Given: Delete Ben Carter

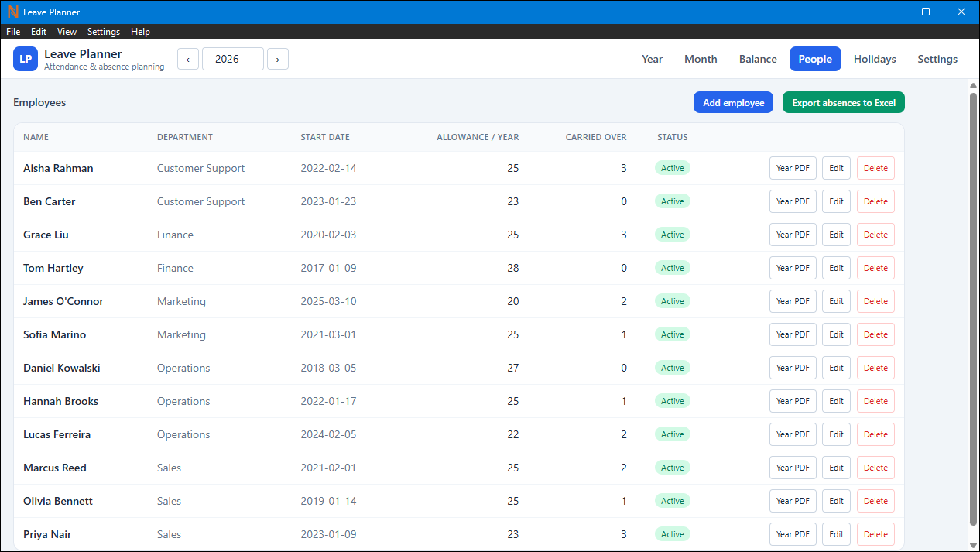Looking at the screenshot, I should (x=875, y=201).
